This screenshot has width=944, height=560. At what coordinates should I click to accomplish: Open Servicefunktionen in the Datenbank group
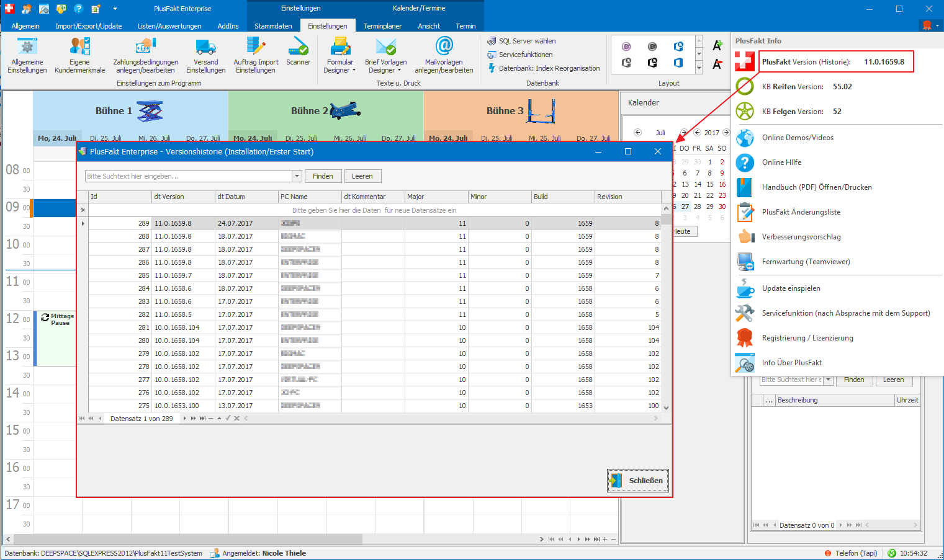tap(520, 55)
